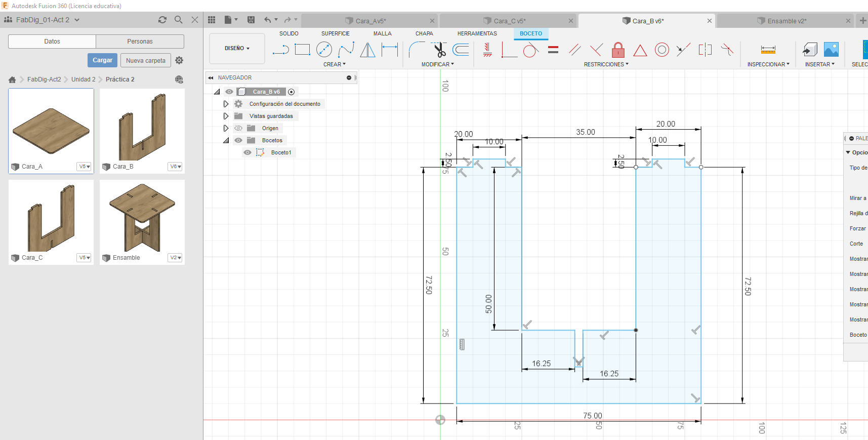The height and width of the screenshot is (440, 868).
Task: Switch to the CHAPA ribbon tab
Action: pos(424,33)
